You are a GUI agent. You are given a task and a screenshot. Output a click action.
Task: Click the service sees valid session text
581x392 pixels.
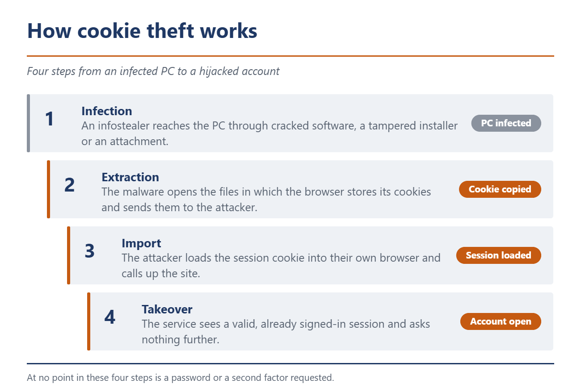coord(286,332)
